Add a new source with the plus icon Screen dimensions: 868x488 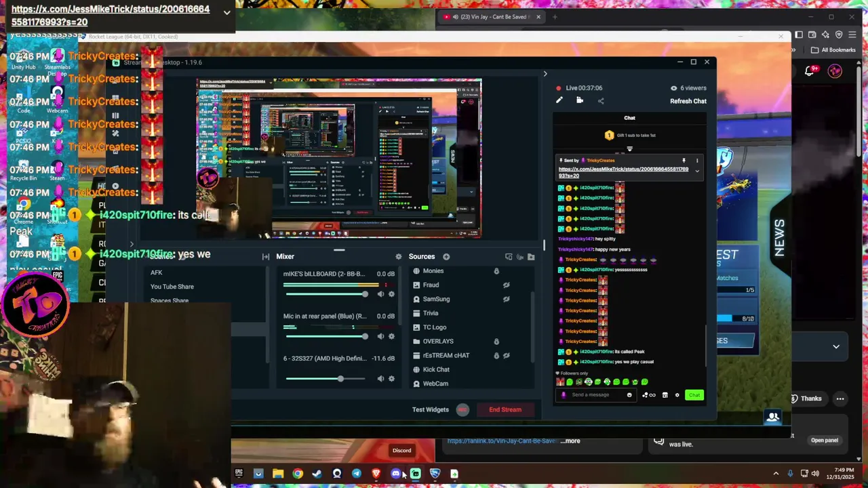pos(446,257)
